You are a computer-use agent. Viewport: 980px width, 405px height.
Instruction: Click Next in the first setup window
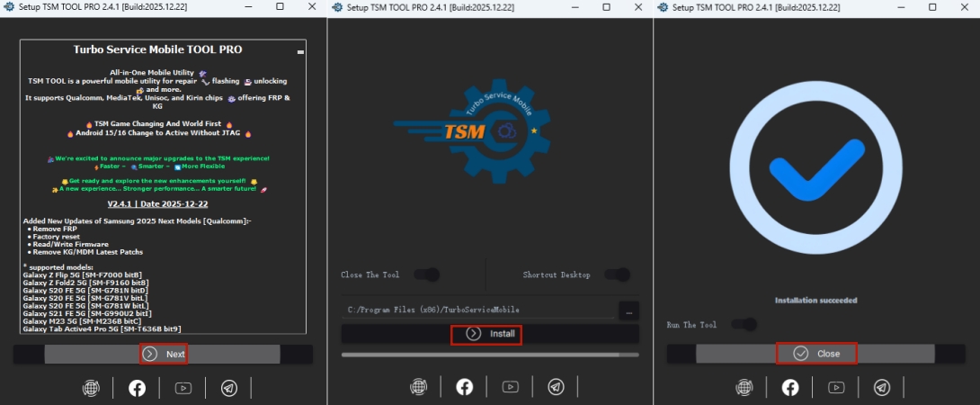pos(163,355)
